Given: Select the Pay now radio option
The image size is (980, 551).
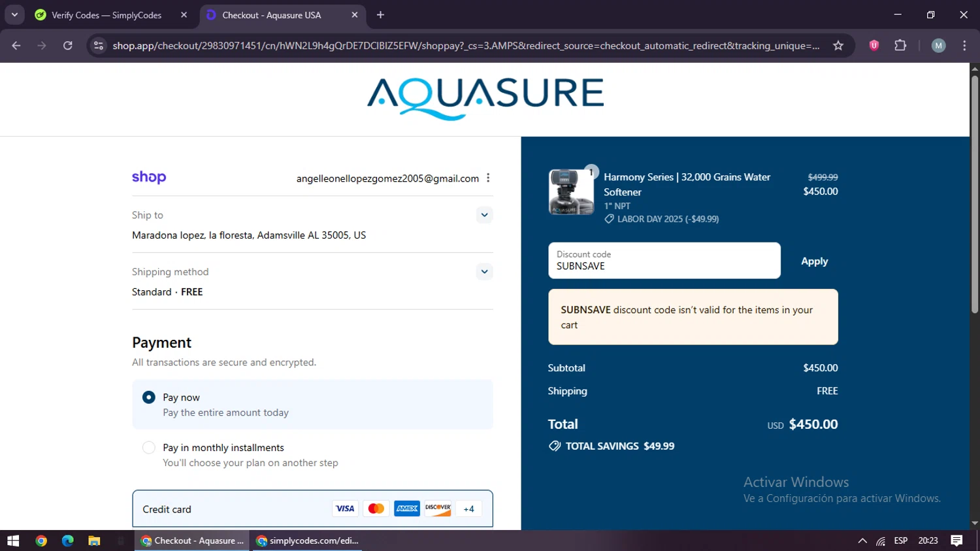Looking at the screenshot, I should (x=149, y=397).
